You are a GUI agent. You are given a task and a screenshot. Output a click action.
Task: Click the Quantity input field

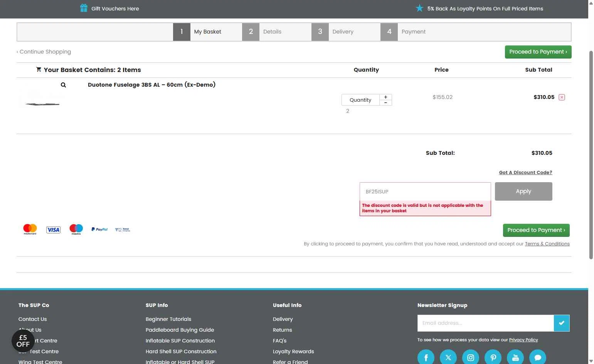[x=360, y=100]
